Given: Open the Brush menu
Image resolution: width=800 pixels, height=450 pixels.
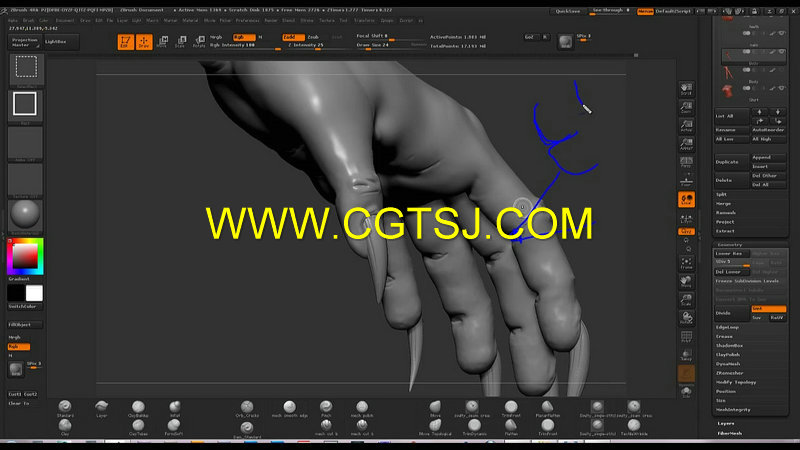Looking at the screenshot, I should tap(29, 21).
